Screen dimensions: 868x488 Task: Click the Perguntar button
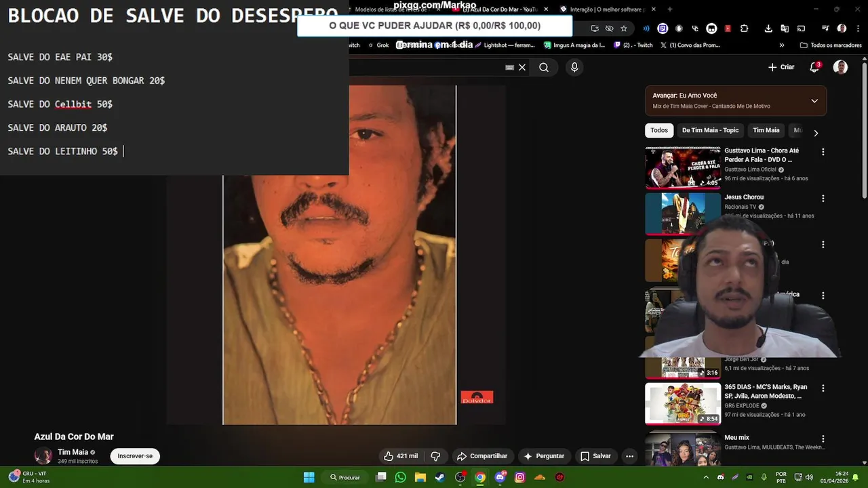pos(544,456)
